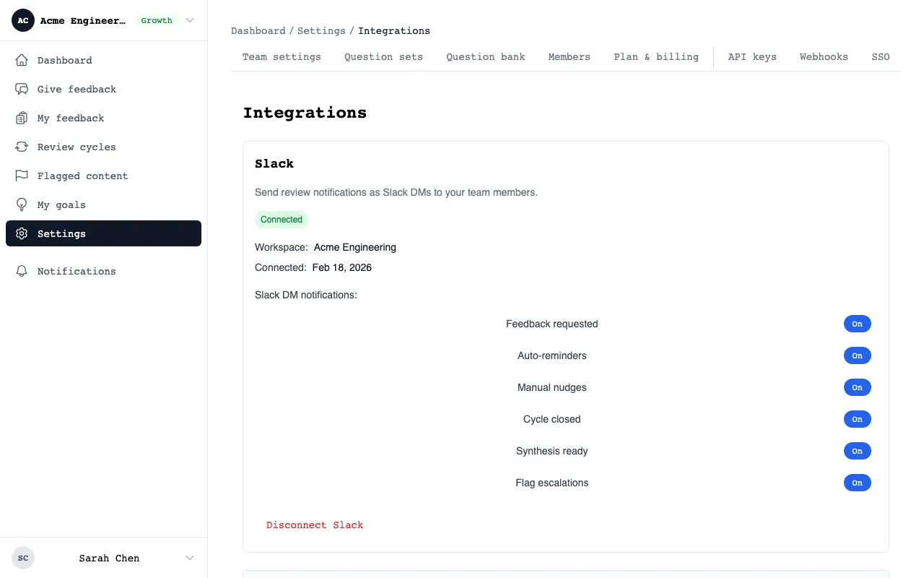Switch off Synthesis ready notifications
The image size is (924, 578).
858,451
